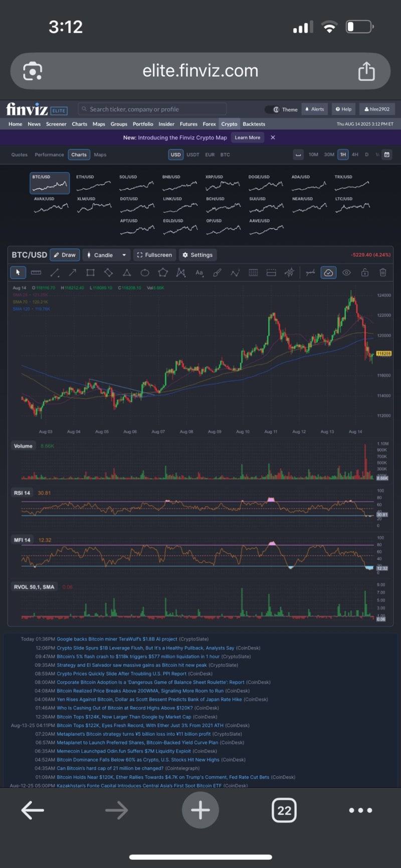401x868 pixels.
Task: Open the Futures menu item
Action: pos(188,124)
